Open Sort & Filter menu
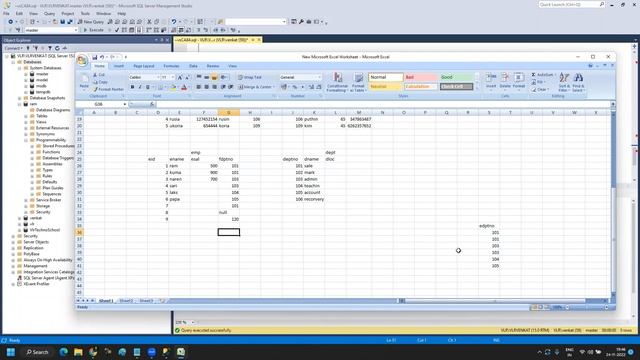 coord(564,82)
